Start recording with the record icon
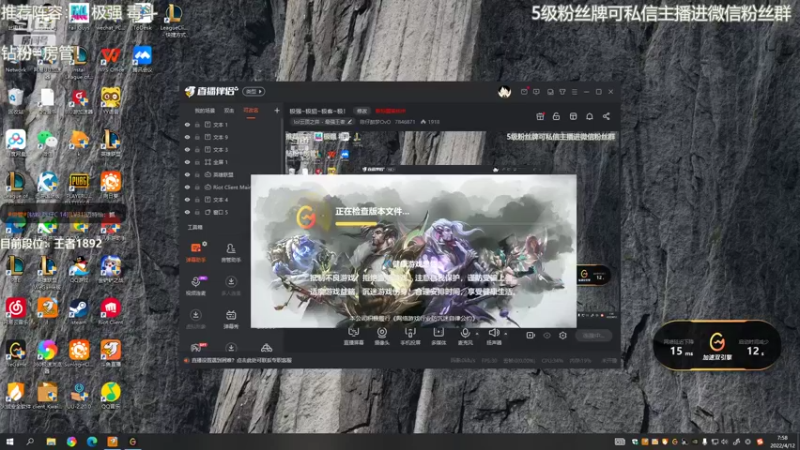800x450 pixels. pyautogui.click(x=531, y=335)
